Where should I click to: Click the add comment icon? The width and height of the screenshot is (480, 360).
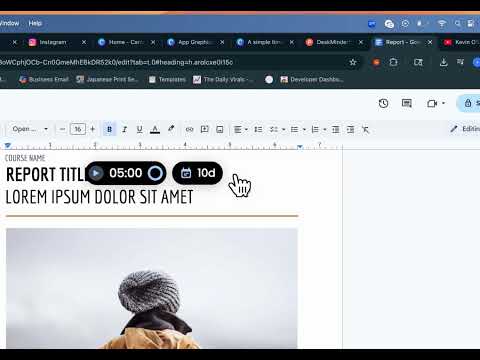click(x=205, y=129)
